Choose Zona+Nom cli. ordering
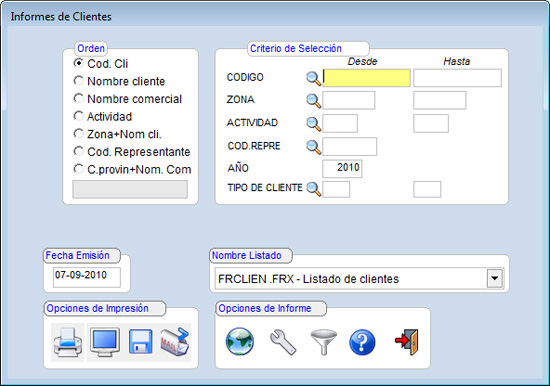550x386 pixels. pos(118,134)
